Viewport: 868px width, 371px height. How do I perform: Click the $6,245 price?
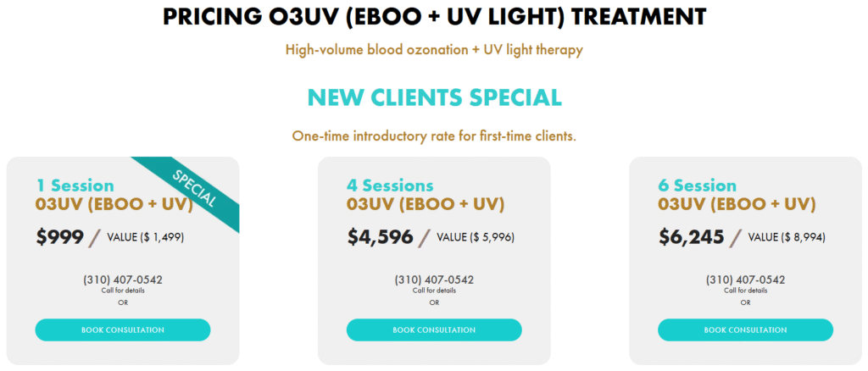(692, 237)
